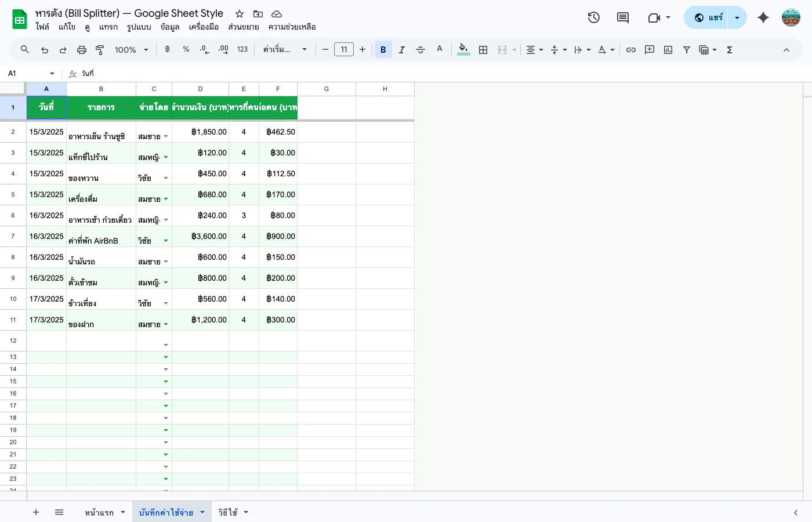
Task: Click the print icon in toolbar
Action: 82,50
